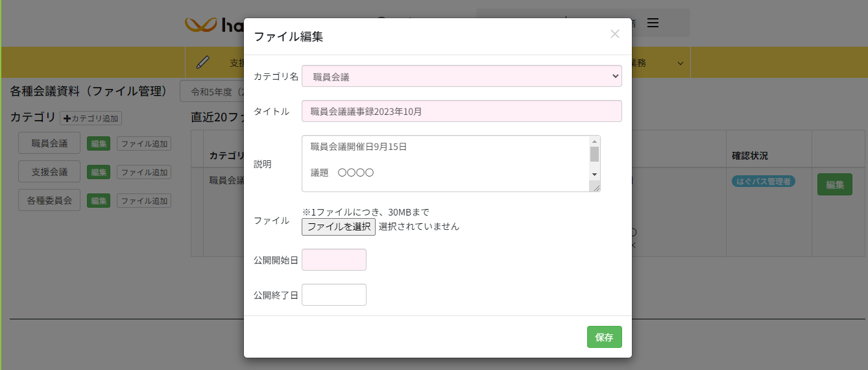Click 編集 next to 職員会議 category

99,144
